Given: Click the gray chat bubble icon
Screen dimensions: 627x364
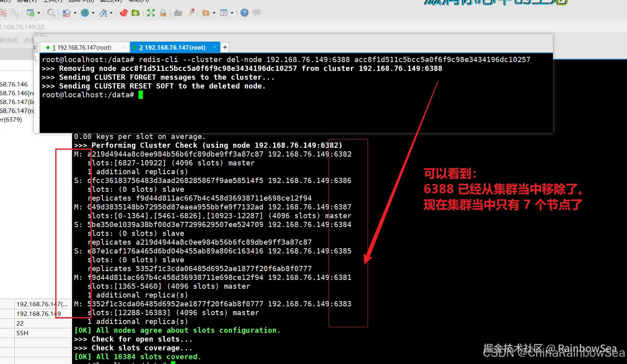Looking at the screenshot, I should click(257, 13).
